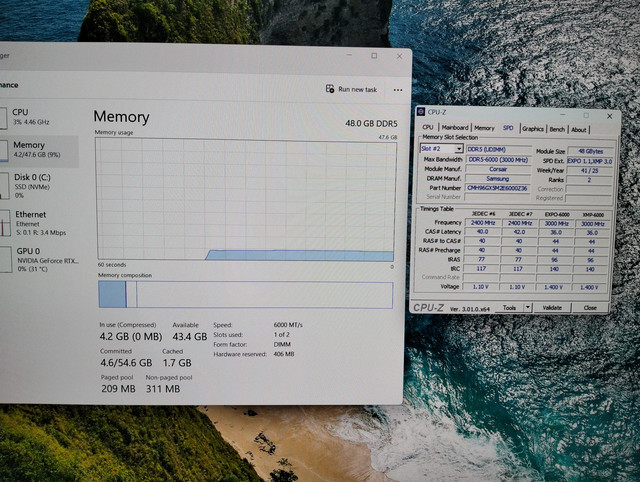Click the Tools button in CPU-Z
The image size is (640, 482).
tap(509, 308)
